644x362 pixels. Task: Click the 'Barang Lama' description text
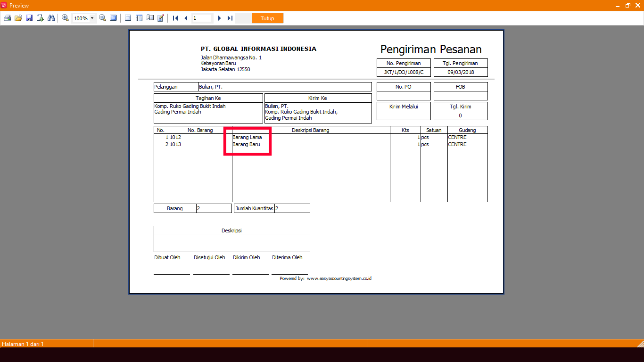[x=247, y=137]
